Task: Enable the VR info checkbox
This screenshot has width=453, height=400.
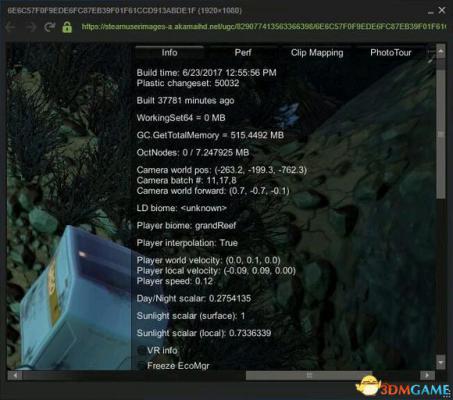Action: click(141, 350)
